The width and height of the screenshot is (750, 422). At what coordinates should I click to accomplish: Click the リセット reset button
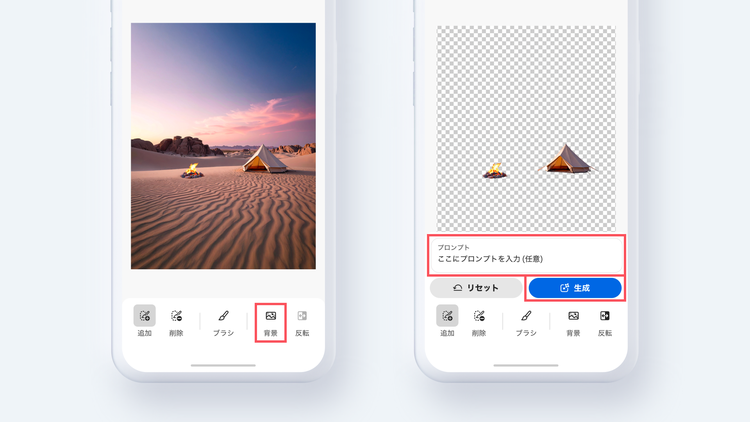[x=476, y=288]
